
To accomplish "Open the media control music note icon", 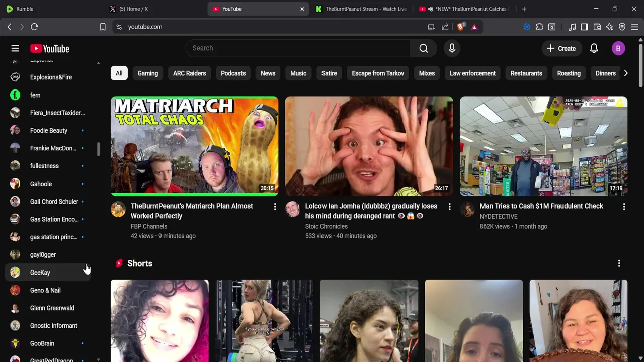I will coord(572,27).
